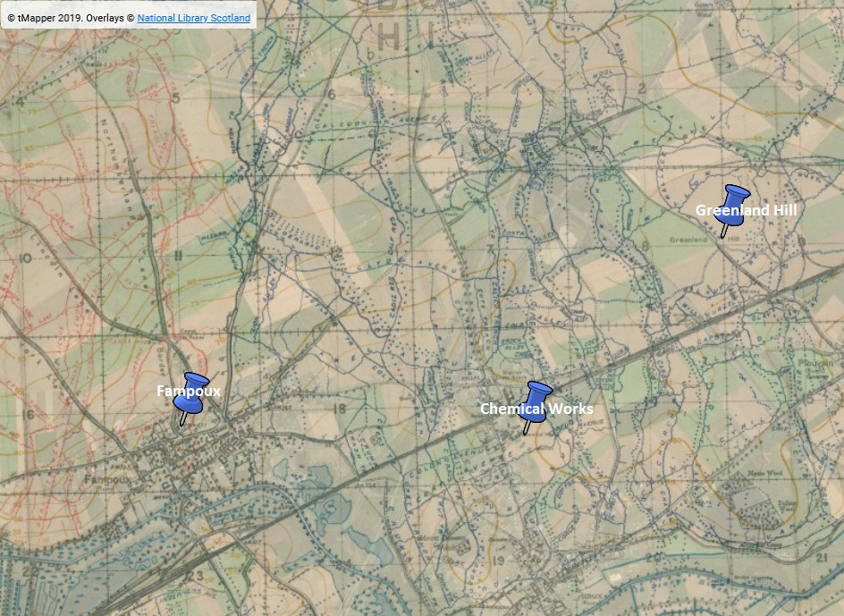Click grid square number 11 on map

pyautogui.click(x=178, y=257)
